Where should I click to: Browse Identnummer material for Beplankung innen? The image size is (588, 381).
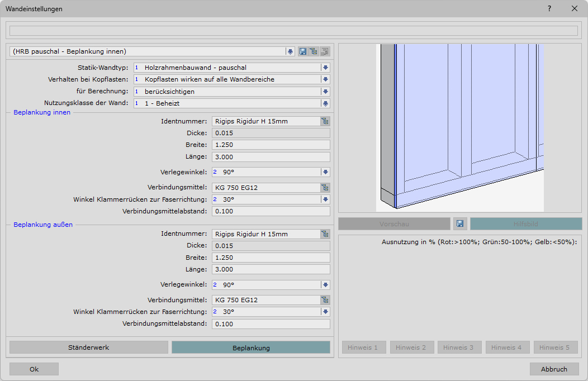pyautogui.click(x=325, y=121)
